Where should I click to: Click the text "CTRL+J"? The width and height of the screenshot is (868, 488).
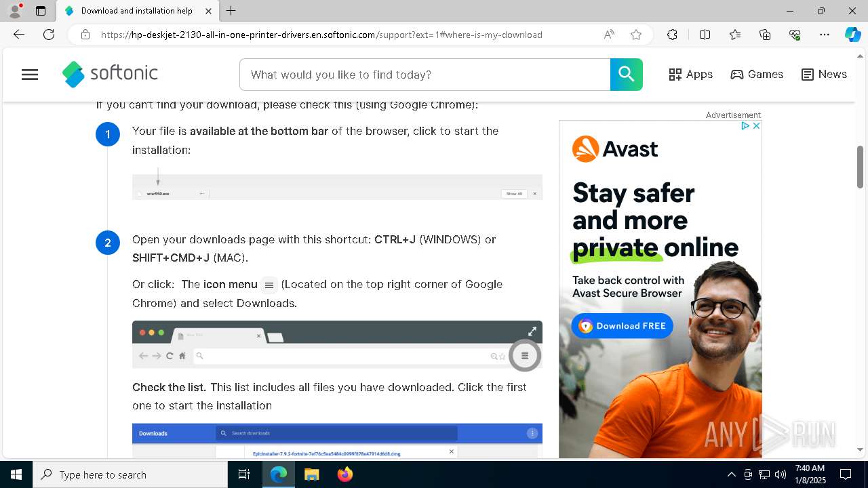tap(395, 239)
